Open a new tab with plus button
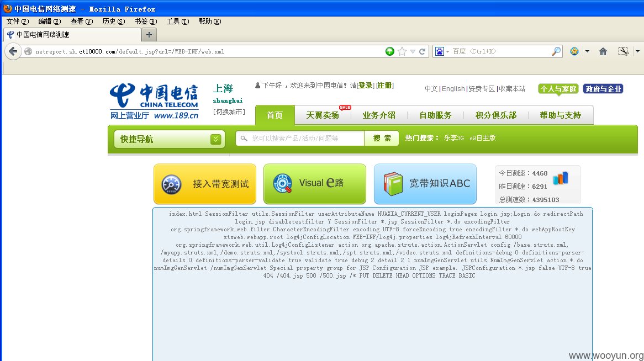Viewport: 644px width, 361px height. coord(149,35)
